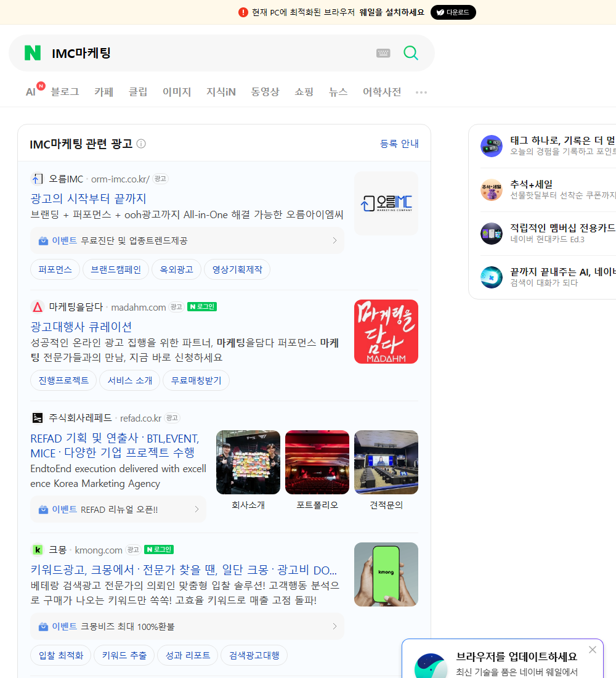Viewport: 616px width, 678px height.
Task: Switch to the 카페 tab
Action: pos(103,92)
